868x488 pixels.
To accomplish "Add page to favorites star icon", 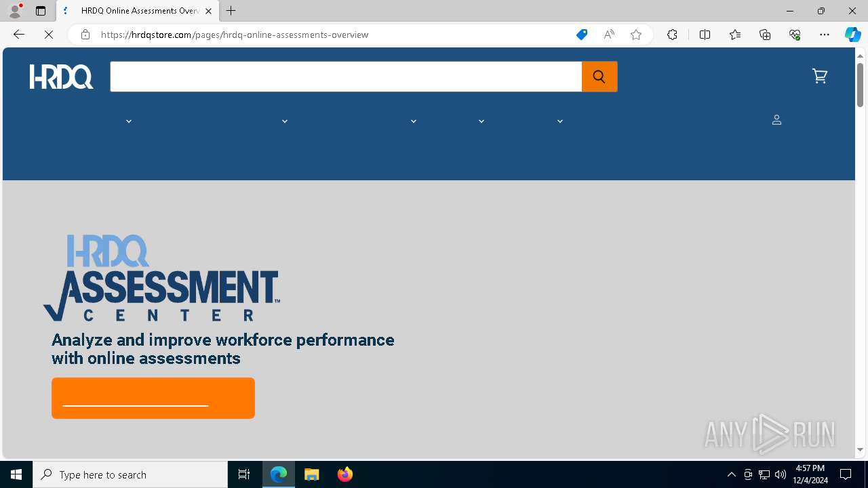I will point(636,35).
